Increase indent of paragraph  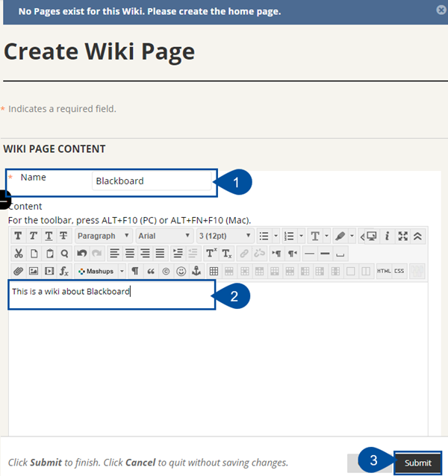(178, 253)
